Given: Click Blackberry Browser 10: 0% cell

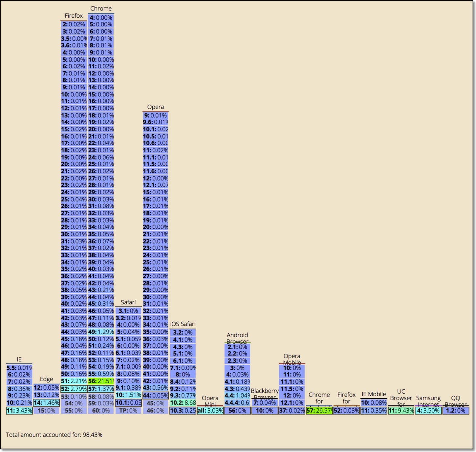Looking at the screenshot, I should (265, 410).
